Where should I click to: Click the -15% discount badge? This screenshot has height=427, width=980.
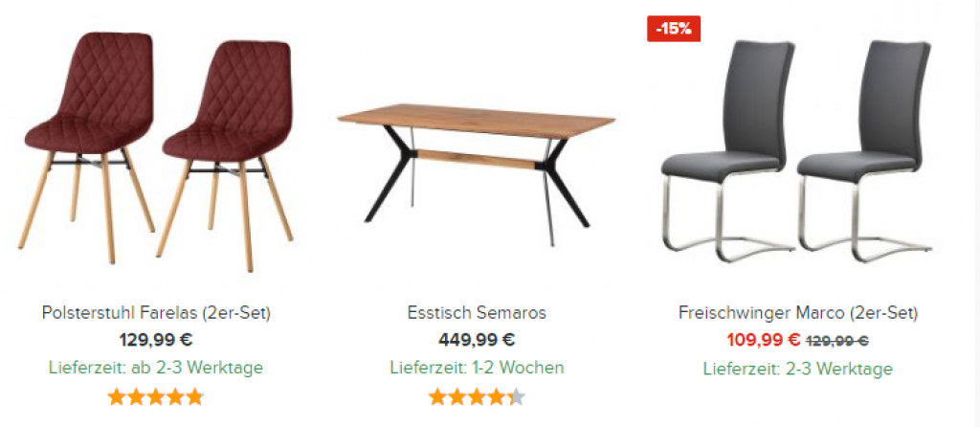673,29
